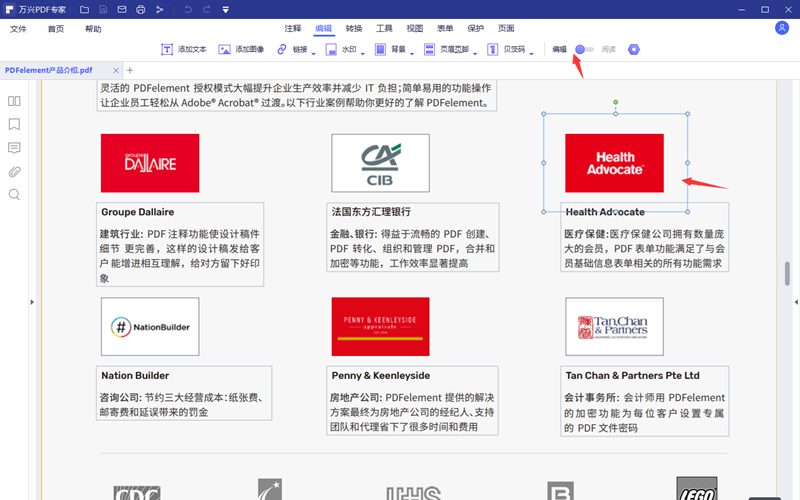The width and height of the screenshot is (800, 500).
Task: Open the bookmarks sidebar panel
Action: point(14,125)
